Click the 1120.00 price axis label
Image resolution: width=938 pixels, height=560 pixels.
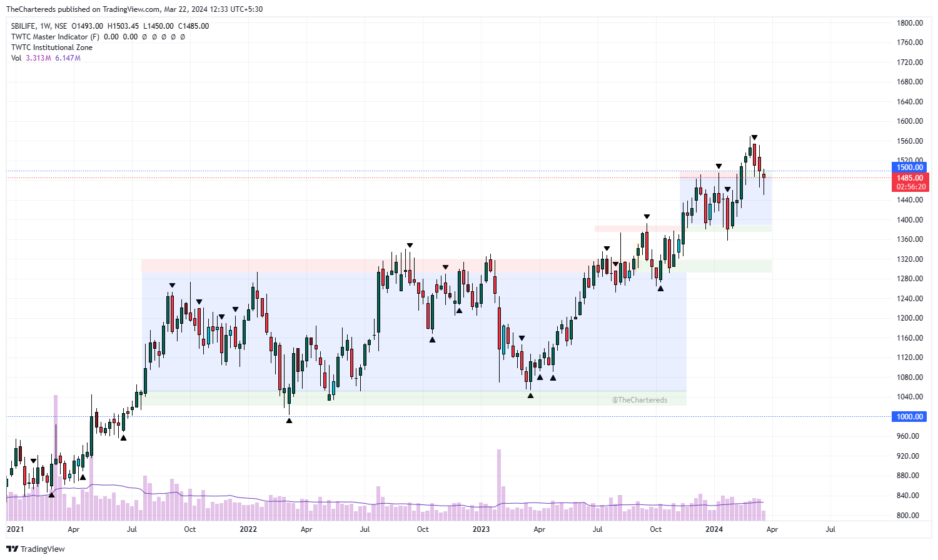(910, 357)
